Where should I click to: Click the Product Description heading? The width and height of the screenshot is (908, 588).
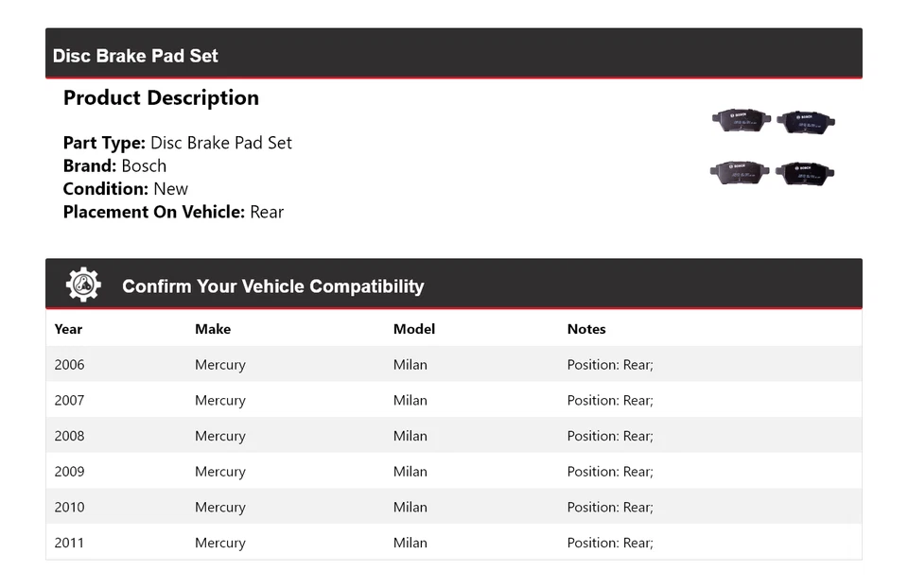(x=161, y=98)
